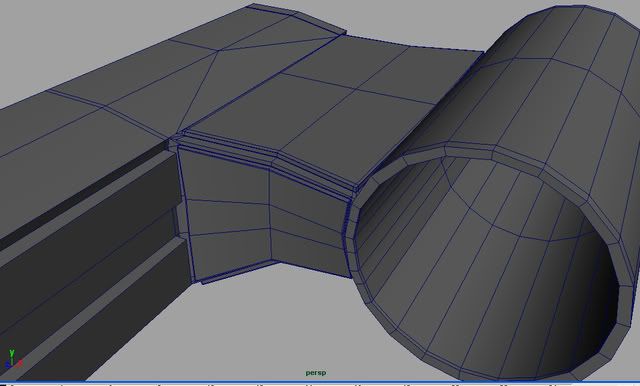Click the XYZ axis orientation gizmo
Viewport: 640px width, 386px height.
[13, 359]
